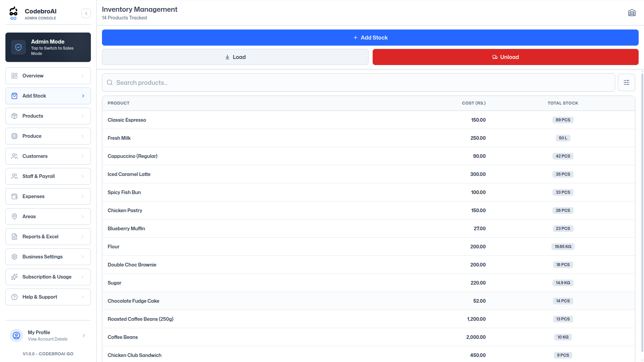Image resolution: width=644 pixels, height=362 pixels.
Task: Open View Account Details link
Action: coord(48,339)
